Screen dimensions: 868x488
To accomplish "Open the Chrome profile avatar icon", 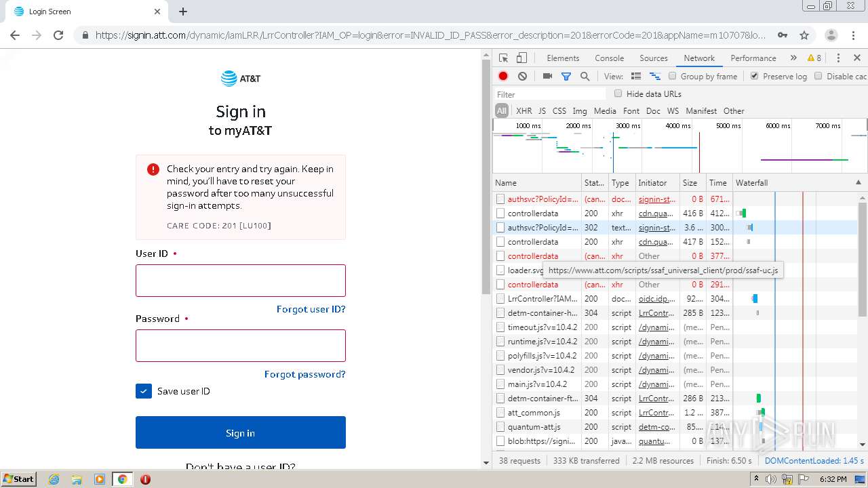I will coord(831,35).
